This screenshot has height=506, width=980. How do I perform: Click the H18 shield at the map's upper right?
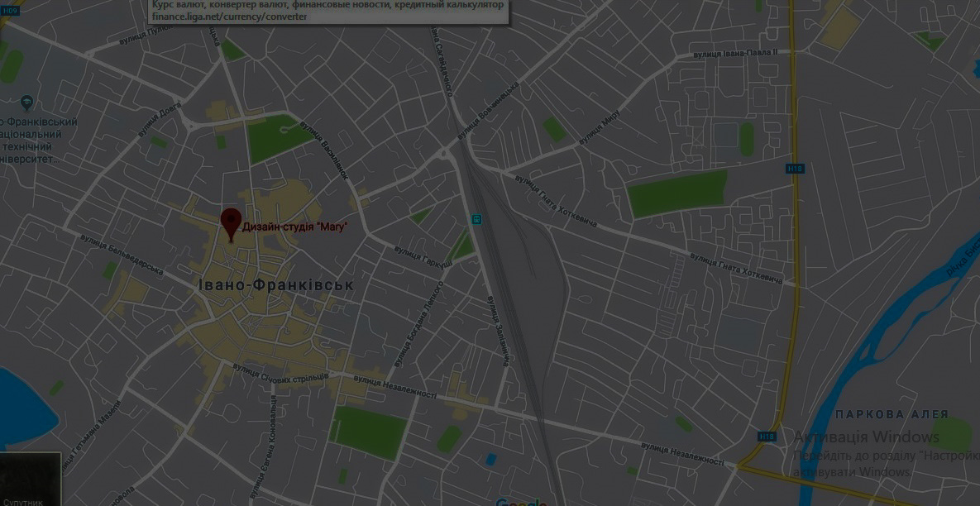click(x=795, y=169)
